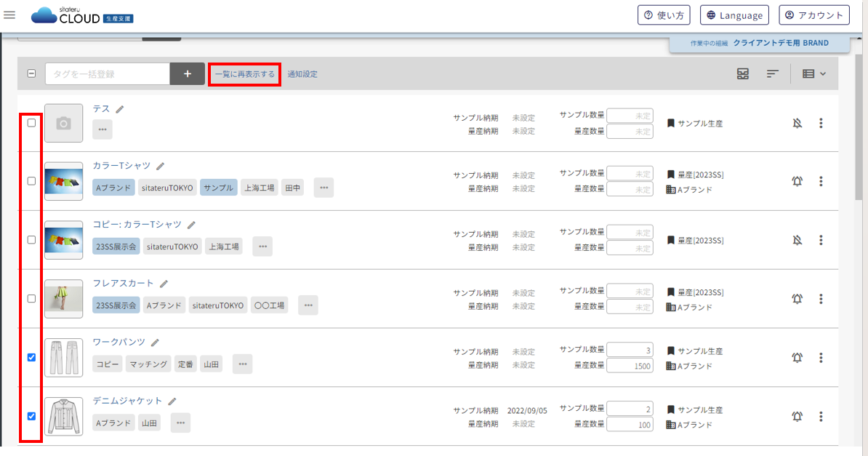The image size is (868, 456).
Task: Open デニムジャケット row kebab menu
Action: pos(821,416)
